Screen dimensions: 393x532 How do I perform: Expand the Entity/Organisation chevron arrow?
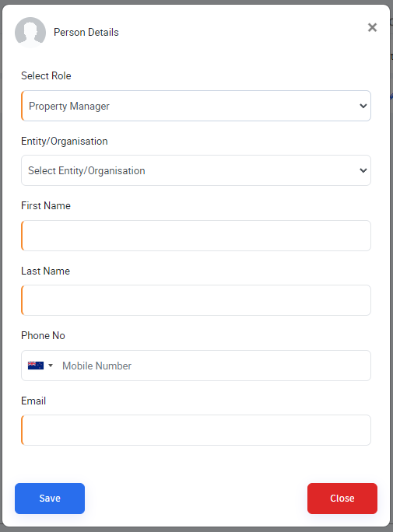pos(363,170)
